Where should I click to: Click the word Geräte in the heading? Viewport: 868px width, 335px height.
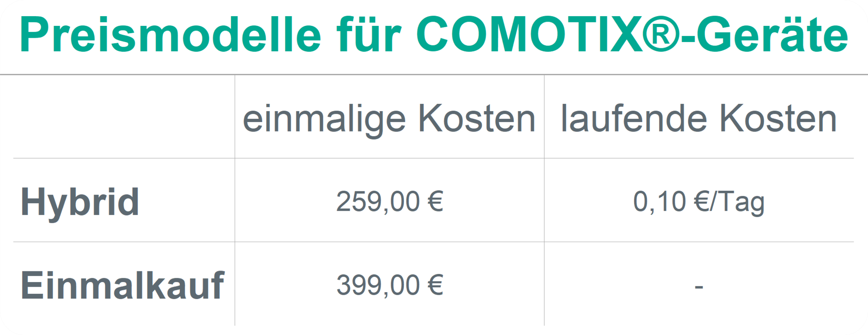pyautogui.click(x=772, y=34)
